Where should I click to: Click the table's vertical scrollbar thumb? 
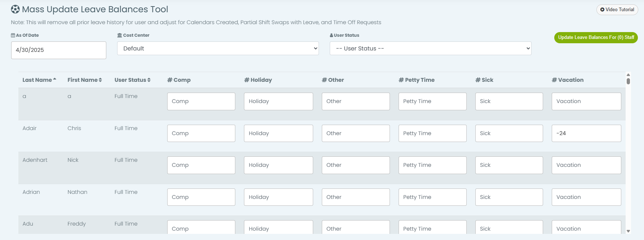click(x=628, y=81)
